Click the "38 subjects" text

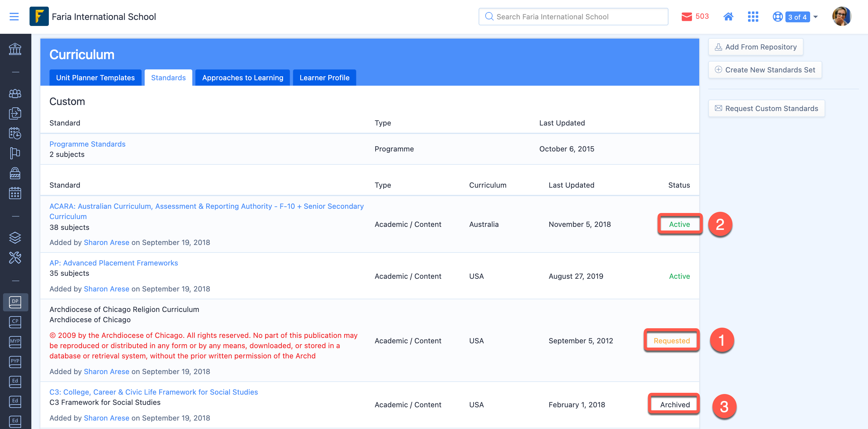(69, 227)
